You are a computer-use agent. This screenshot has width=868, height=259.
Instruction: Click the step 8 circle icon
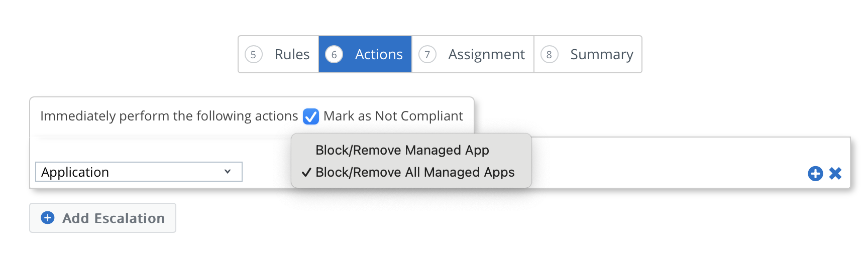click(550, 54)
